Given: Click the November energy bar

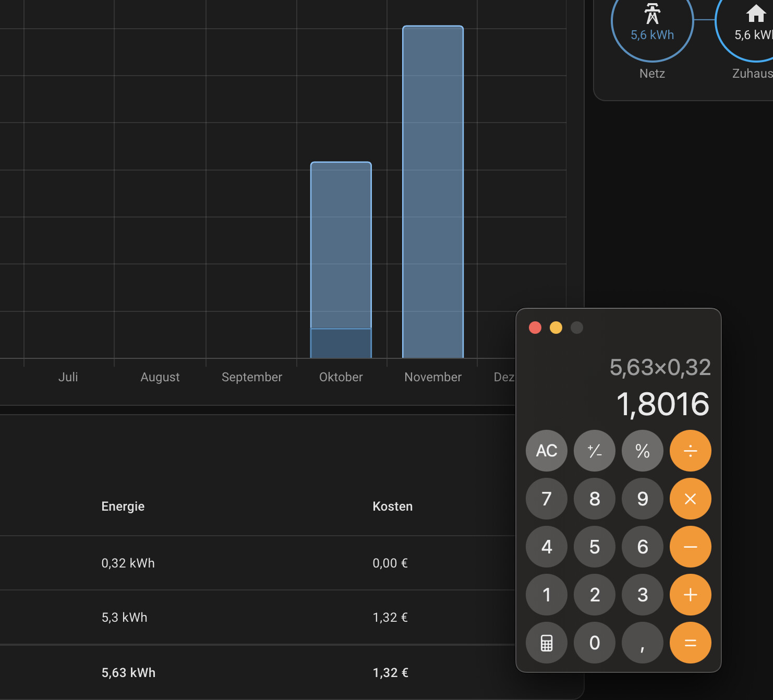Looking at the screenshot, I should (432, 192).
